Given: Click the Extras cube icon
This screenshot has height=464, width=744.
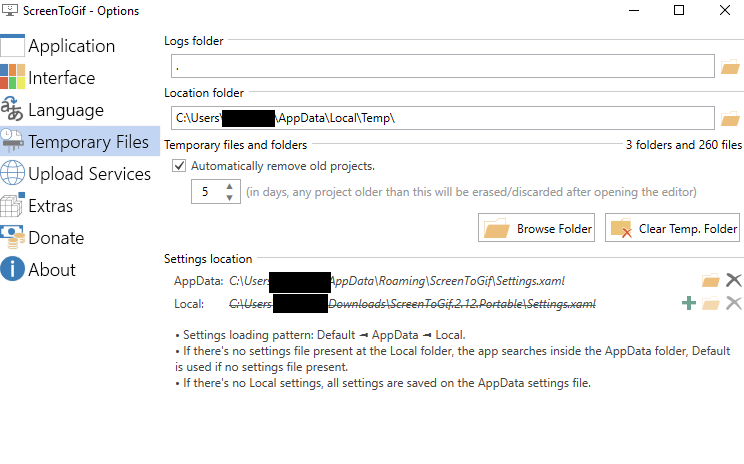Looking at the screenshot, I should click(x=12, y=205).
